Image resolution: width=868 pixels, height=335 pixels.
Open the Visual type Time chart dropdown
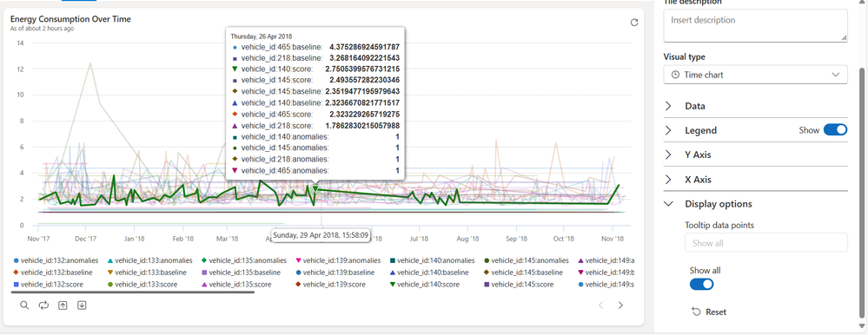pyautogui.click(x=755, y=75)
